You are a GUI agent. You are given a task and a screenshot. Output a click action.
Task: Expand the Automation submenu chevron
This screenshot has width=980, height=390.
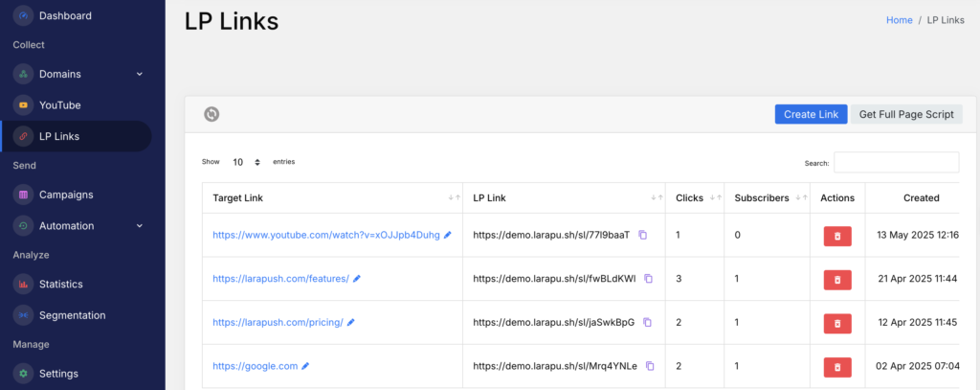click(x=140, y=226)
